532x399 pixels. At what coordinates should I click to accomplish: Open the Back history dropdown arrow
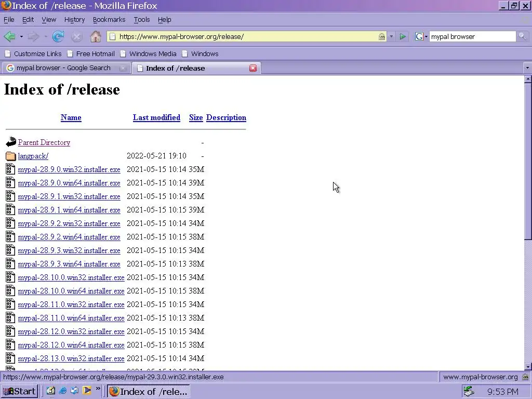pyautogui.click(x=21, y=36)
